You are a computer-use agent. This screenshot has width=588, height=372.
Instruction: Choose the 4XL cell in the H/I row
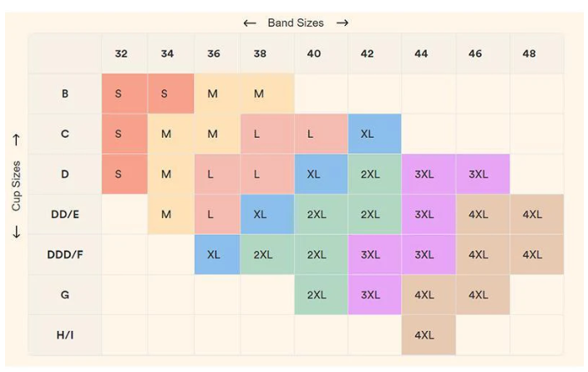tap(423, 335)
